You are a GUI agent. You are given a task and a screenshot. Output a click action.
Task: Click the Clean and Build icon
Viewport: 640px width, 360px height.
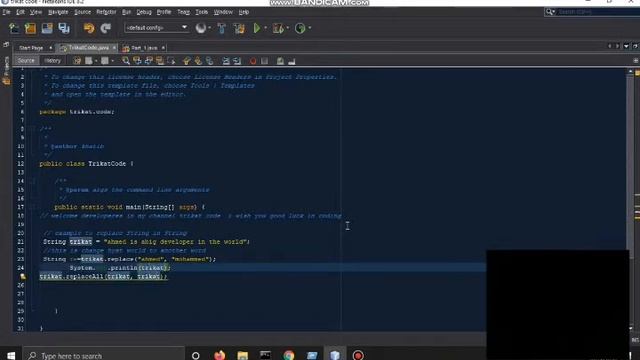[x=239, y=28]
